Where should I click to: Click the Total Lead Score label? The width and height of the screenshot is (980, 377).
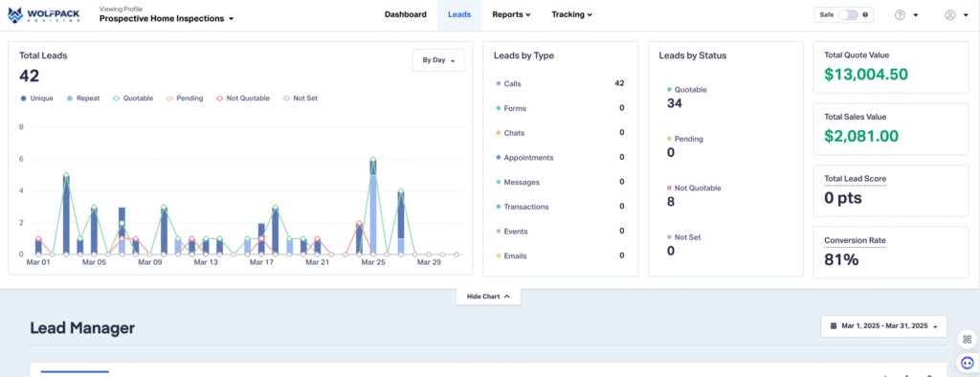click(x=855, y=179)
